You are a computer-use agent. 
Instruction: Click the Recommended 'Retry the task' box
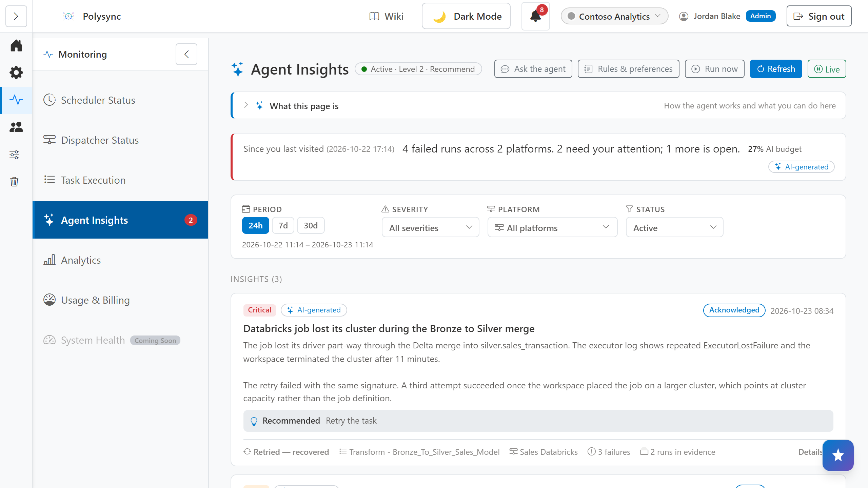point(538,421)
